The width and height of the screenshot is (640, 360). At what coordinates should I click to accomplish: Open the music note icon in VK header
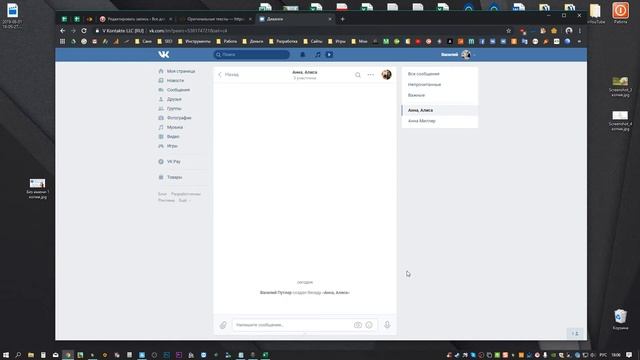pyautogui.click(x=317, y=54)
